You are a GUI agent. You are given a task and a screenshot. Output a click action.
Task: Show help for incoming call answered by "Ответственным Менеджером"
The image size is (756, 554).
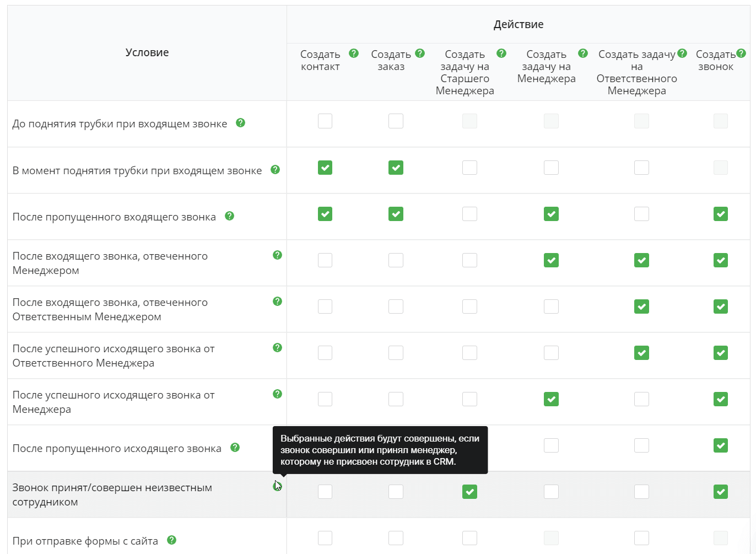coord(277,302)
